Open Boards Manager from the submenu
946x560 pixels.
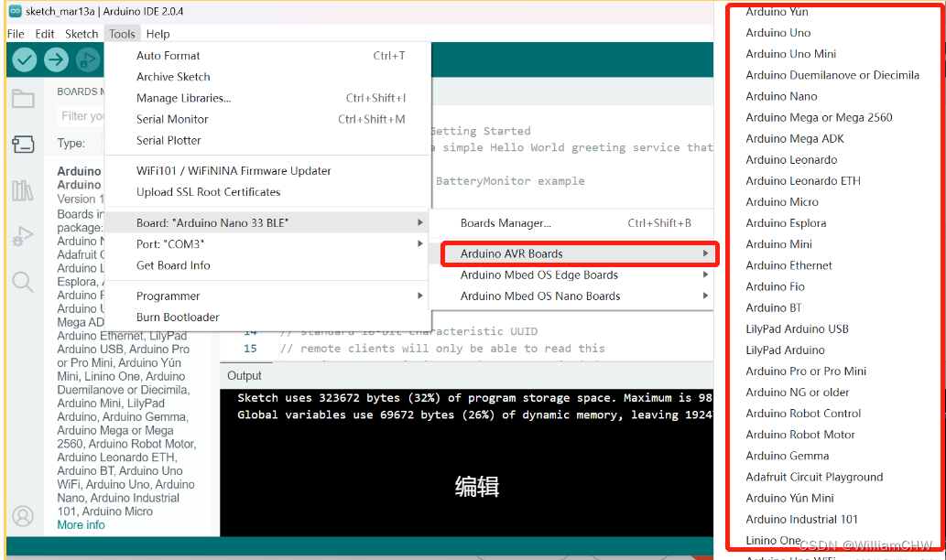coord(571,223)
